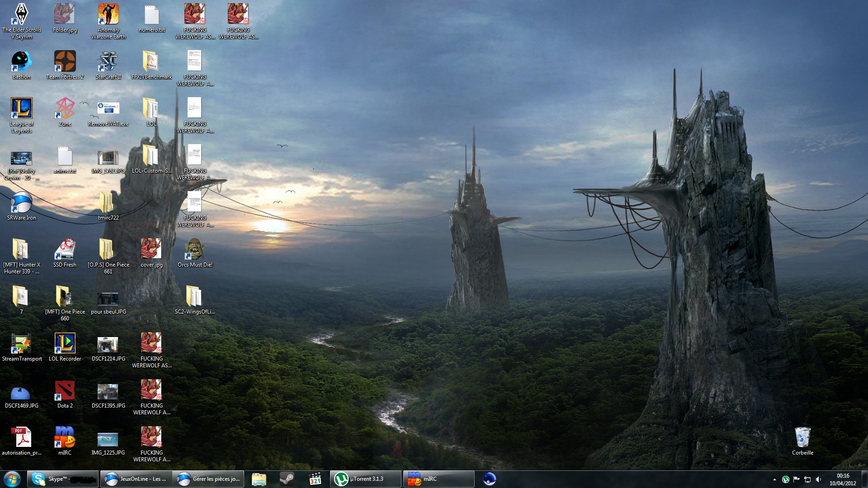Open the FFXIVBenchmark folder
This screenshot has width=868, height=488.
pyautogui.click(x=151, y=65)
